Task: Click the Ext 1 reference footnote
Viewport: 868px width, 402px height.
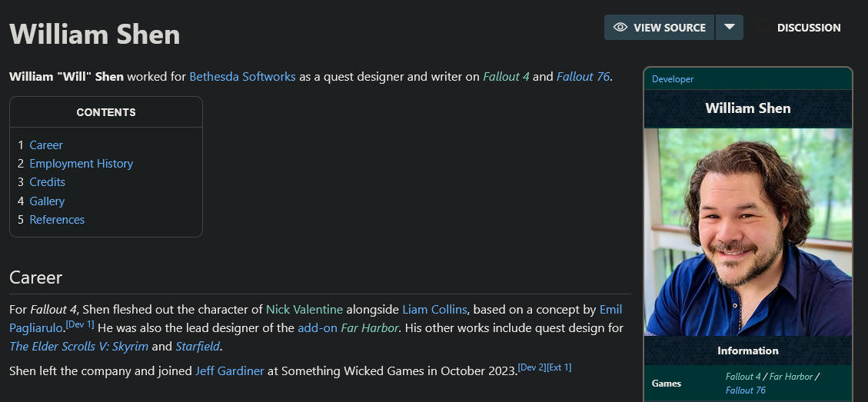Action: click(x=559, y=367)
